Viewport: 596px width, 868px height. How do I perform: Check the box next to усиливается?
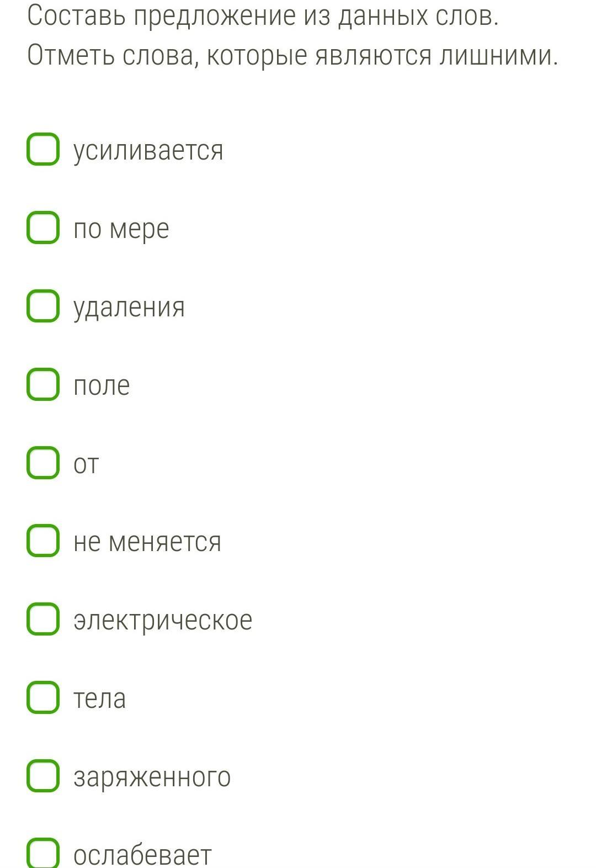point(43,149)
